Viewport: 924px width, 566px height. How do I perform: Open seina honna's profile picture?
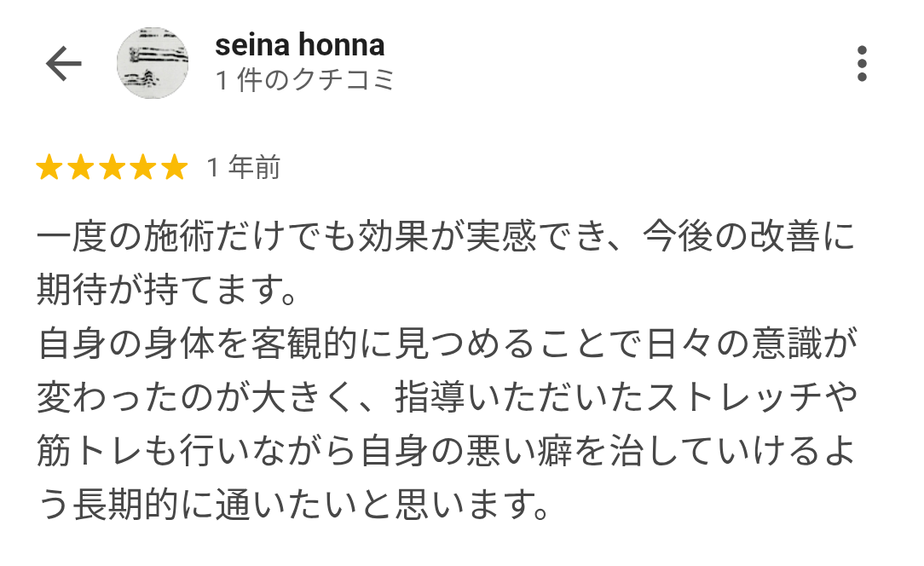(153, 63)
